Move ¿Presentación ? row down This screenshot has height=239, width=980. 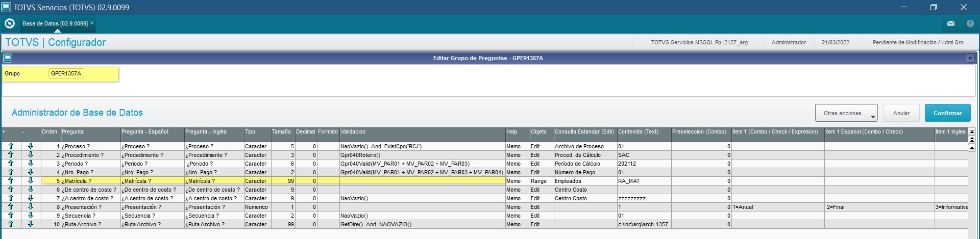point(31,207)
